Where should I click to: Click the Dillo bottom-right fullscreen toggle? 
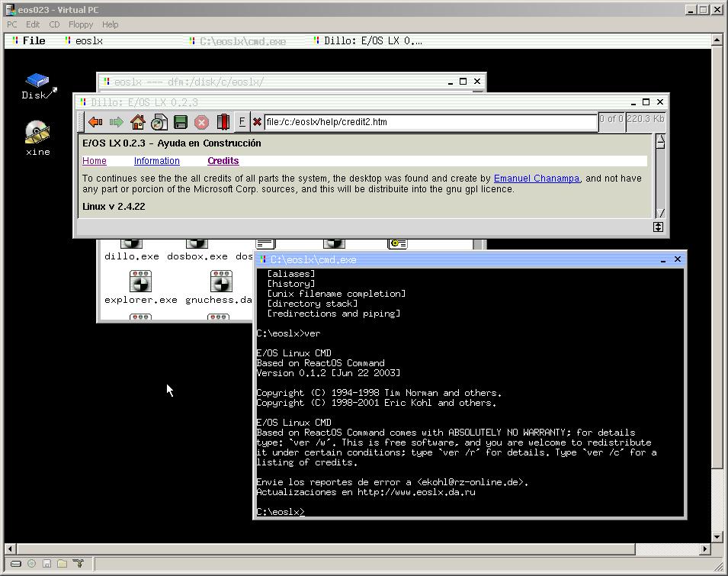click(x=658, y=227)
